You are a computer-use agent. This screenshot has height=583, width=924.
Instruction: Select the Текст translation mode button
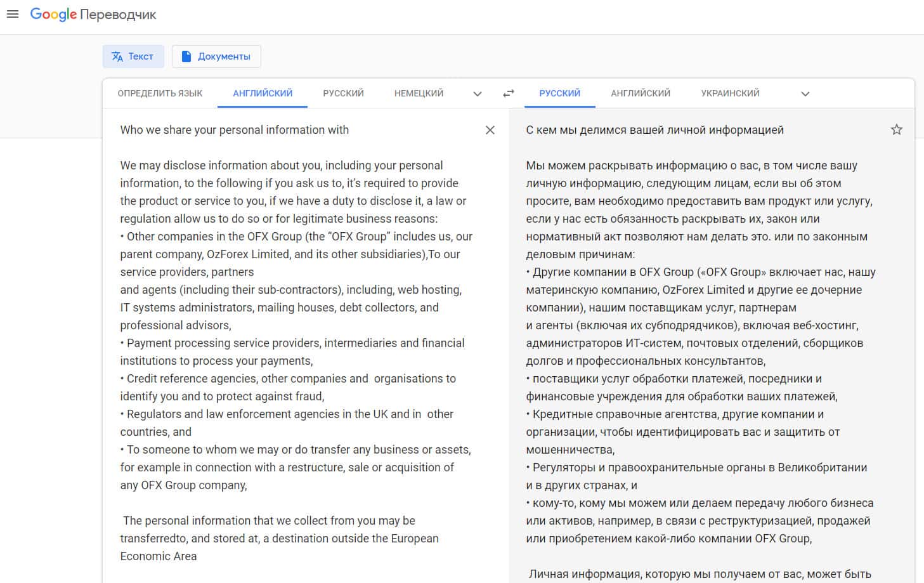click(133, 56)
